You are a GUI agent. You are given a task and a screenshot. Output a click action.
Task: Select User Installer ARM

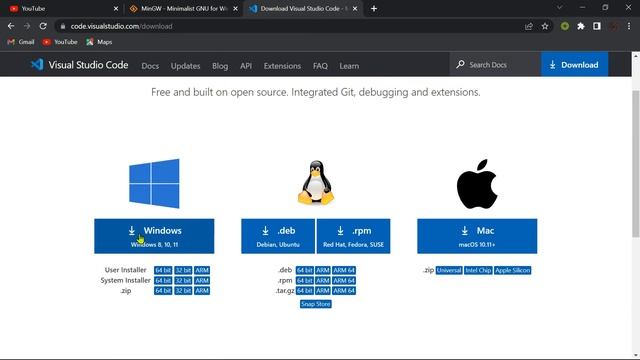click(x=202, y=270)
